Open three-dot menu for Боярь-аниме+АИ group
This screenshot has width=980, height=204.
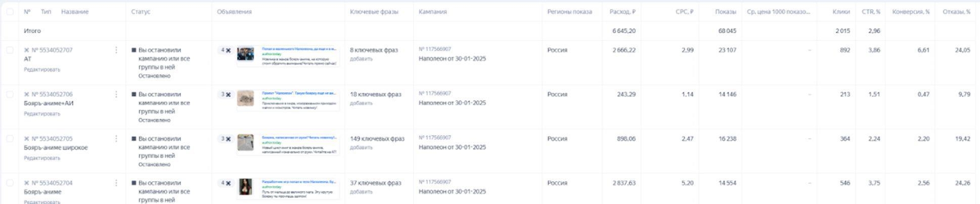click(x=116, y=94)
